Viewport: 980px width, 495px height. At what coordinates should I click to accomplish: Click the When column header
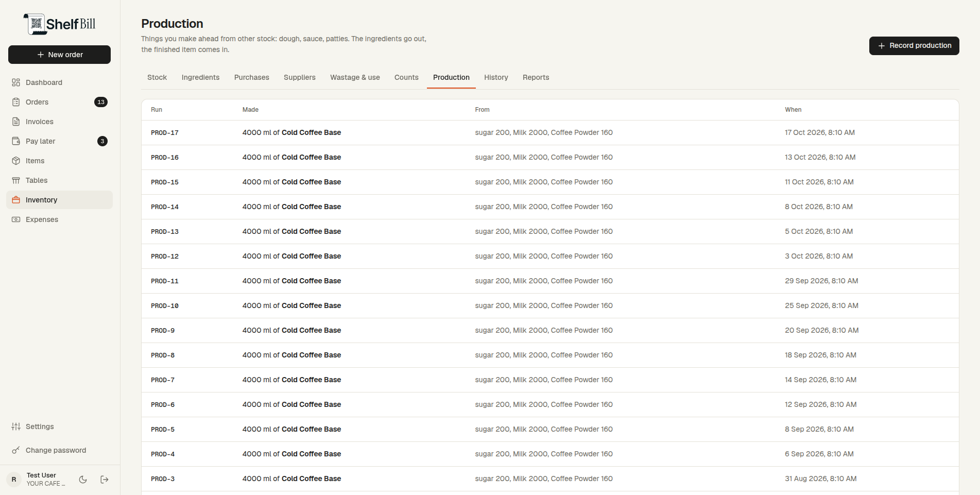tap(793, 110)
